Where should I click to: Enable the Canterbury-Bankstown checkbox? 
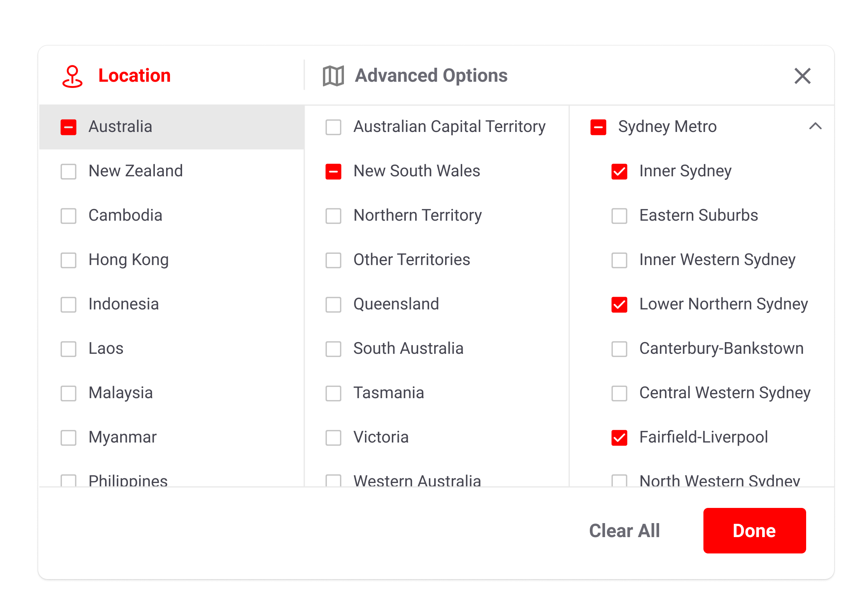coord(619,349)
